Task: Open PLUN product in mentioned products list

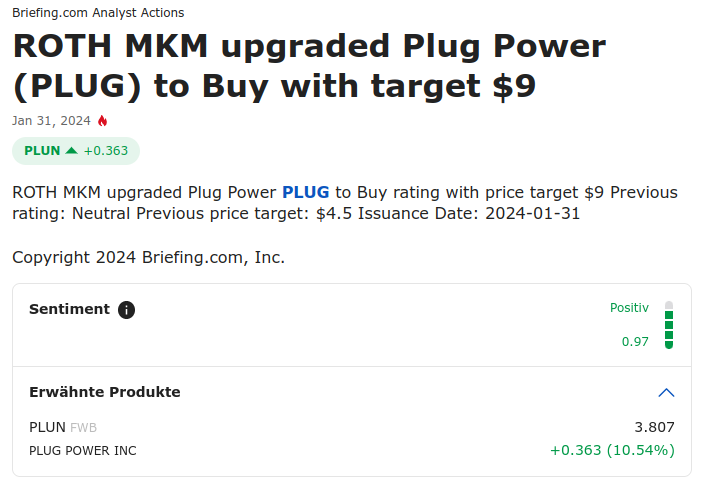Action: pyautogui.click(x=47, y=427)
